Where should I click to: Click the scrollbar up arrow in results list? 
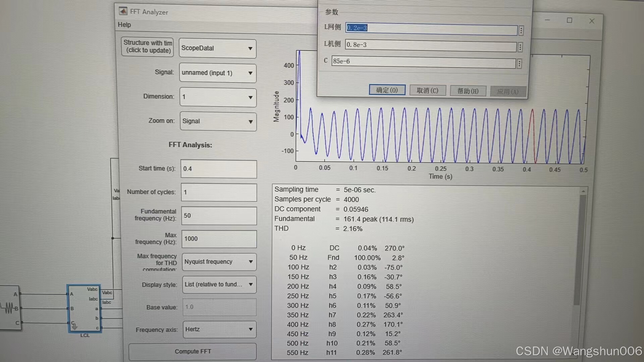click(x=583, y=191)
